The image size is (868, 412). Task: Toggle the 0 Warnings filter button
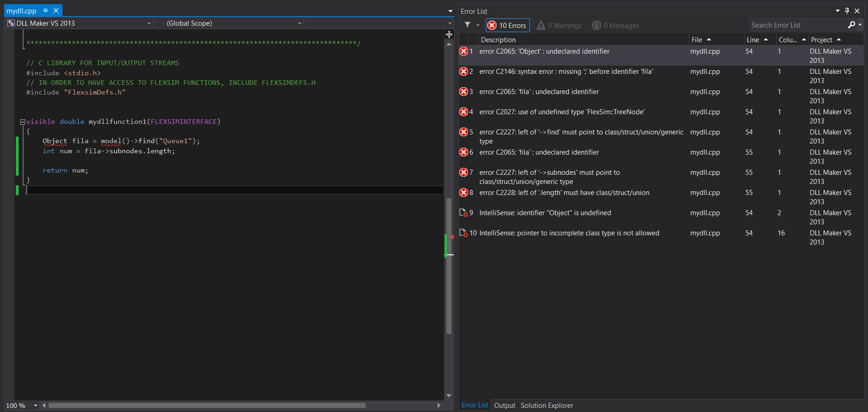tap(559, 25)
